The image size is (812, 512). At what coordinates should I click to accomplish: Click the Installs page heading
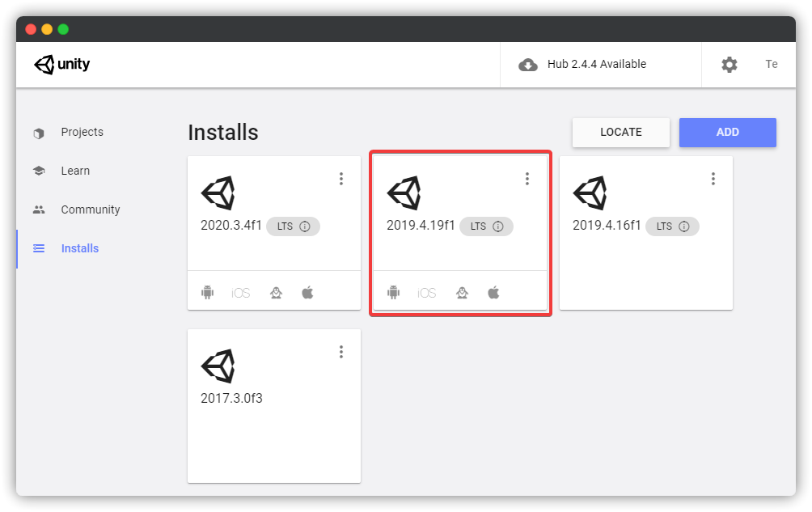click(222, 133)
